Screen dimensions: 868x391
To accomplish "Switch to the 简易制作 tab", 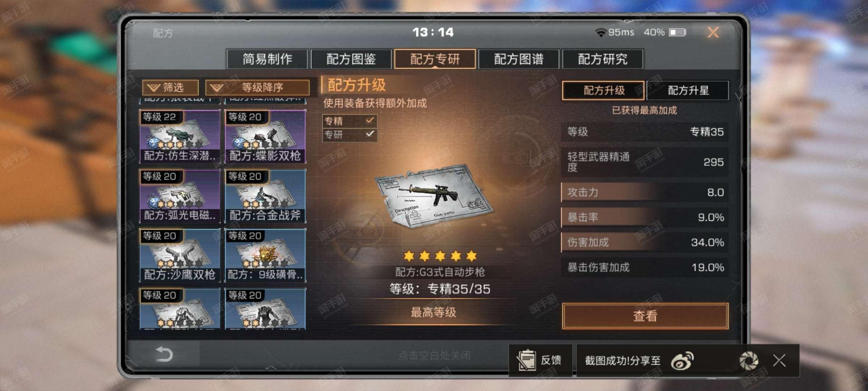I will tap(267, 59).
